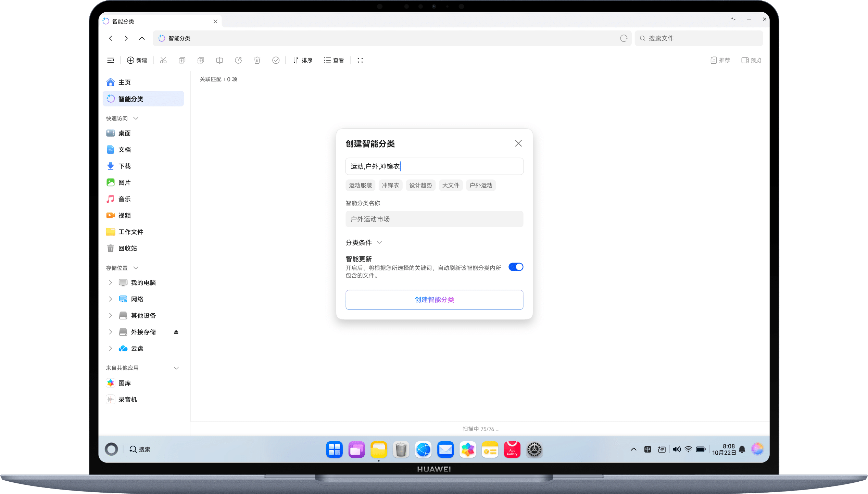The image size is (868, 494).
Task: Click the delete (trash) toolbar icon
Action: 257,60
